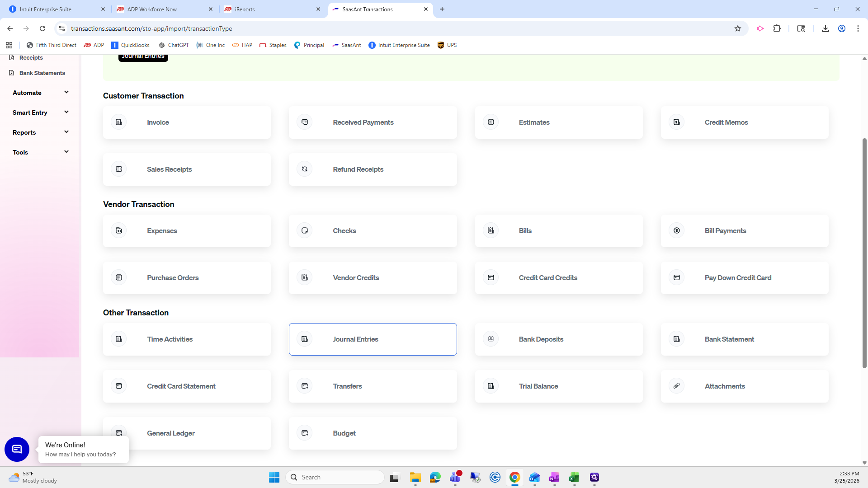Click the Attachments paperclip icon
Viewport: 868px width, 488px height.
tap(677, 386)
